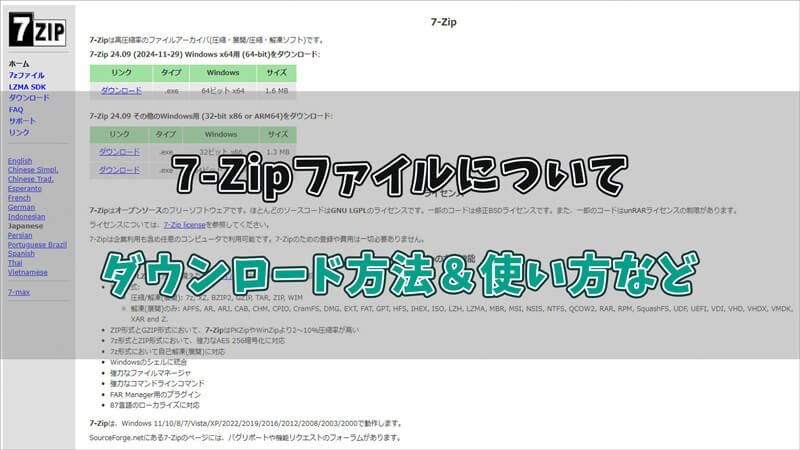Click the SourceForge.net forum sentence
Image resolution: width=800 pixels, height=450 pixels.
[245, 438]
